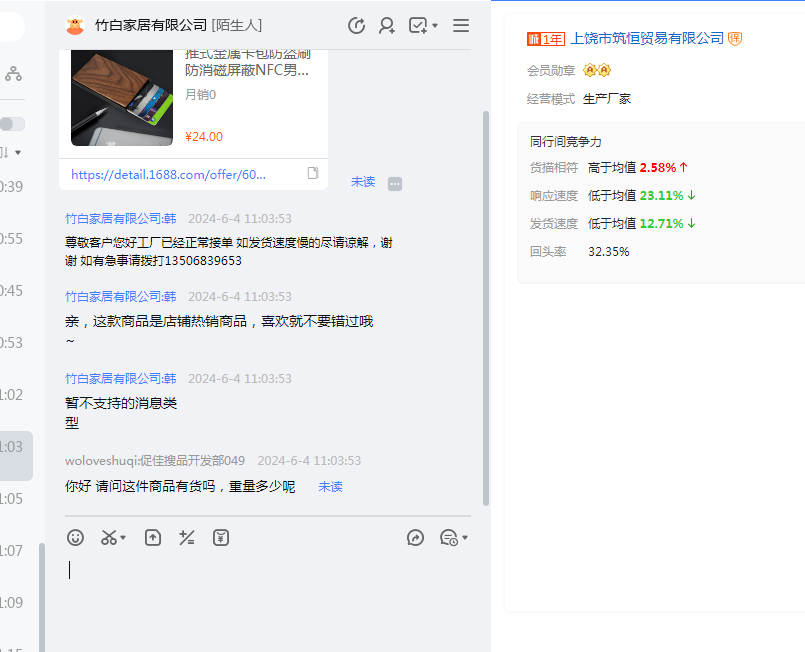Click the orange guarantee shield badge

click(735, 39)
